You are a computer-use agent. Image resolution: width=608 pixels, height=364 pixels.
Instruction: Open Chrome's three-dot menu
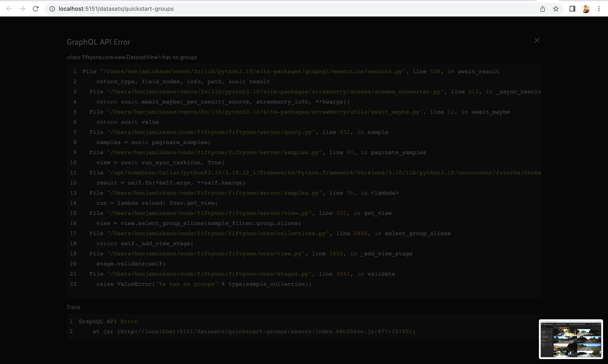point(599,9)
